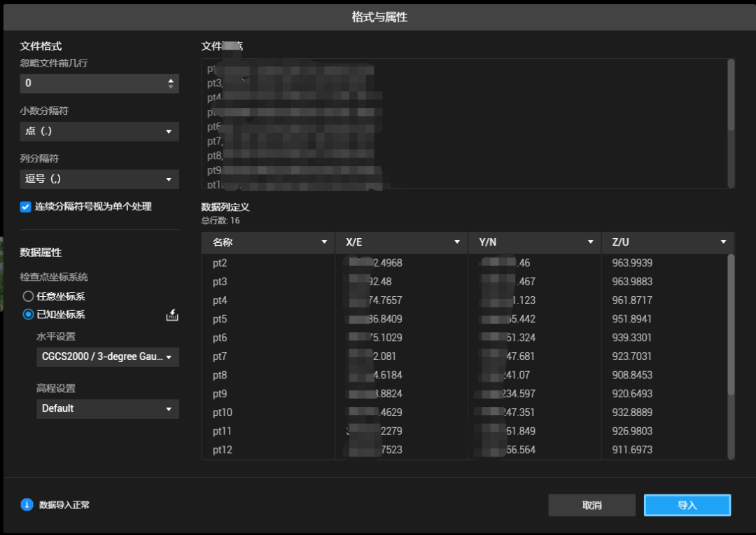Click the data table vertical scrollbar
This screenshot has height=535, width=756.
[x=731, y=322]
